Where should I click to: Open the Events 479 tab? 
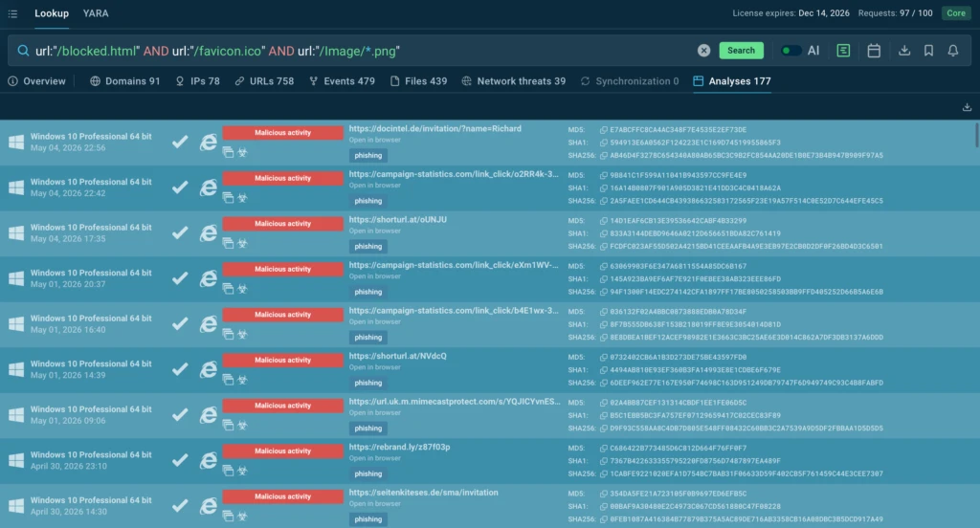pos(342,81)
